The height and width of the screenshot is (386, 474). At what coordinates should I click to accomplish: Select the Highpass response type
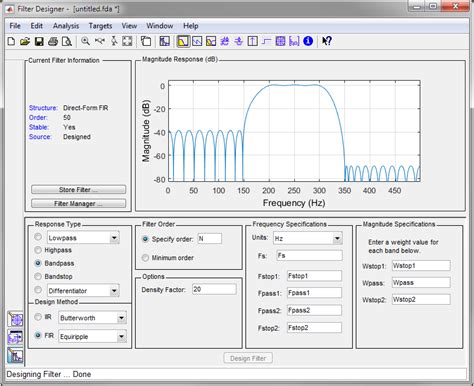[x=53, y=250]
